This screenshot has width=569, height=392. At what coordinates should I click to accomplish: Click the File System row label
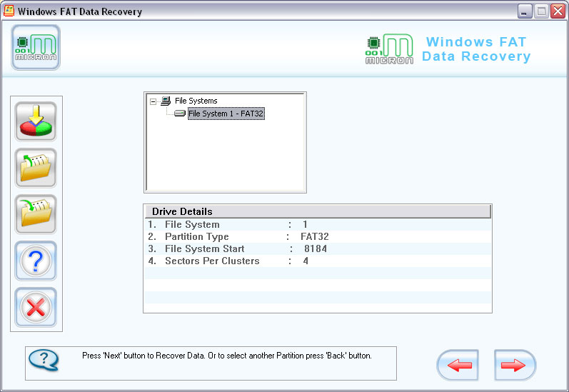coord(192,224)
